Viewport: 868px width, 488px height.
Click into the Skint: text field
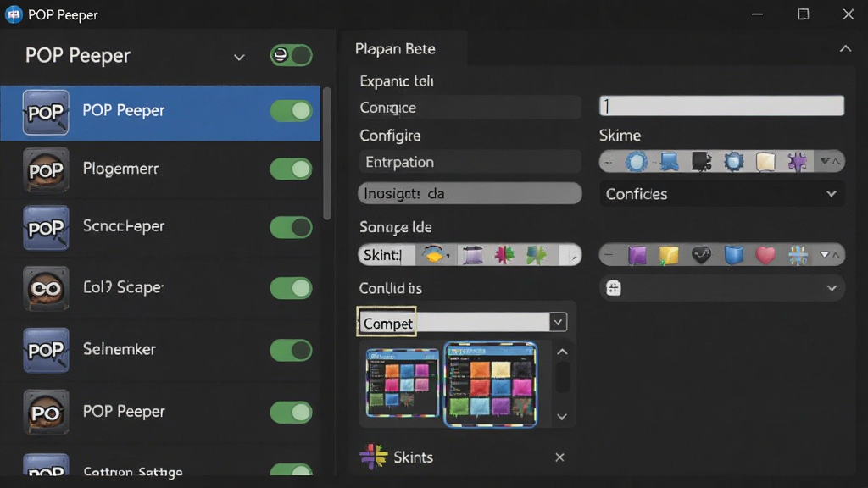[388, 255]
